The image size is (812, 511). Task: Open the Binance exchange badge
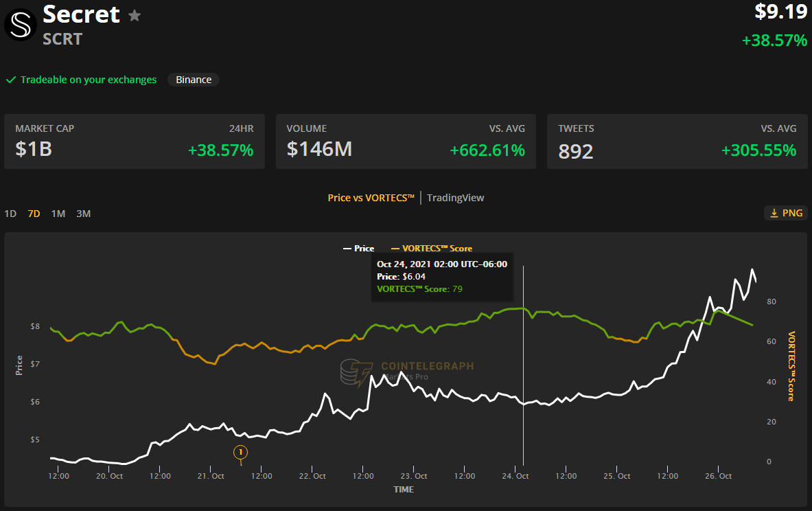point(193,80)
